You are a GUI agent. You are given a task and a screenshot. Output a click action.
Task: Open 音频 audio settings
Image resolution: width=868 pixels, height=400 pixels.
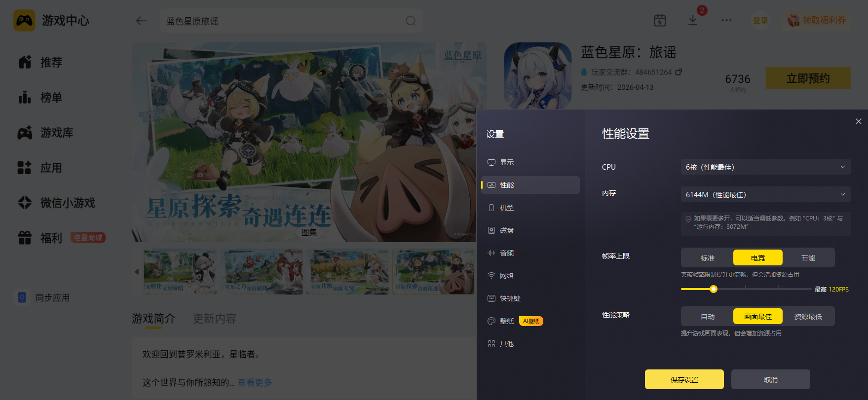530,253
